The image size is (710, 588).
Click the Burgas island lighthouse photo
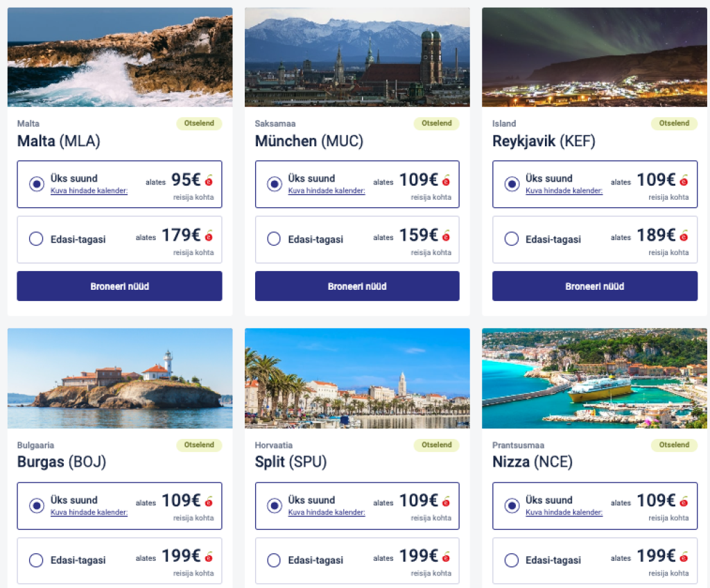[x=120, y=378]
